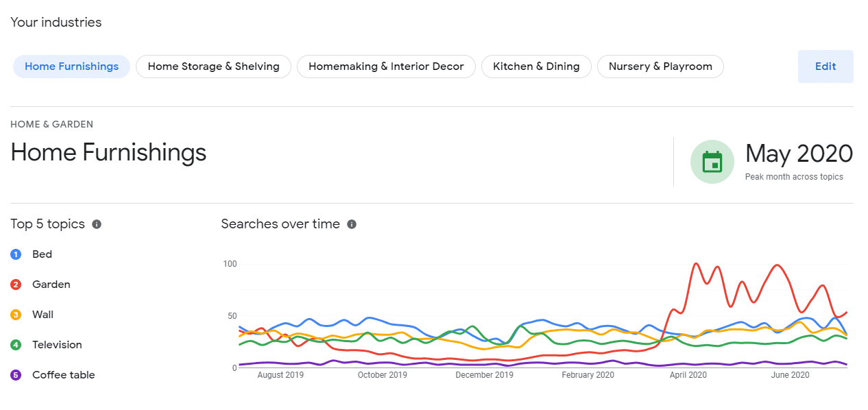The width and height of the screenshot is (868, 410).
Task: Click the Coffee table topic label
Action: (x=64, y=375)
